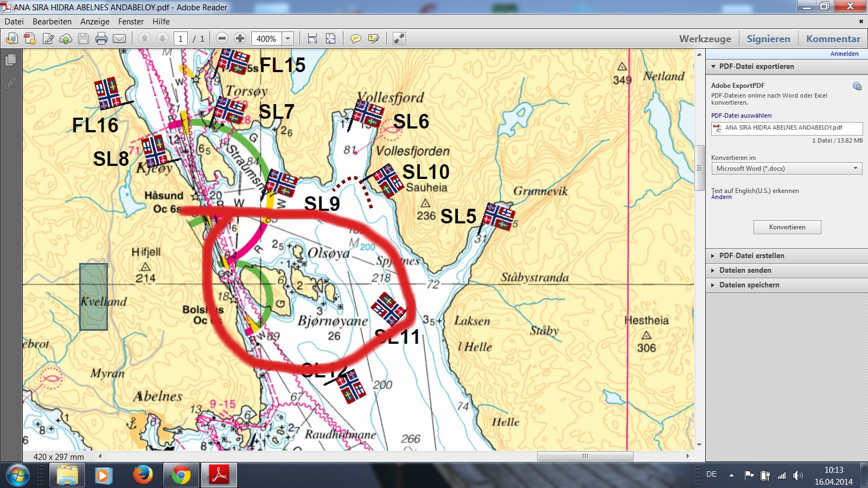
Task: Toggle the Kommentar pane
Action: click(833, 38)
